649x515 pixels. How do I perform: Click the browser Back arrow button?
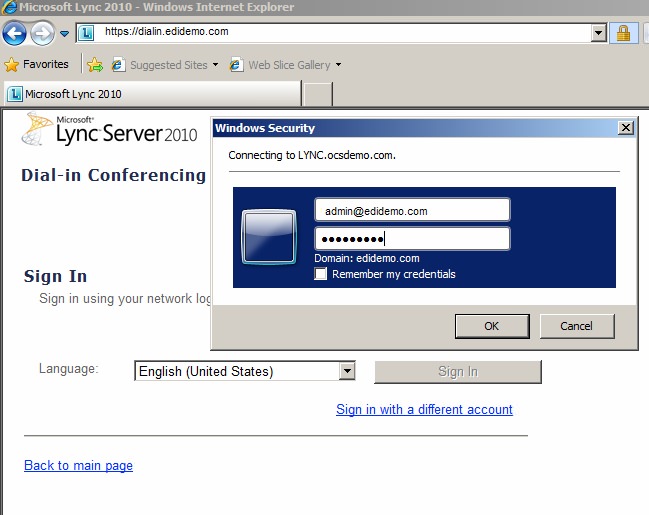tap(14, 33)
